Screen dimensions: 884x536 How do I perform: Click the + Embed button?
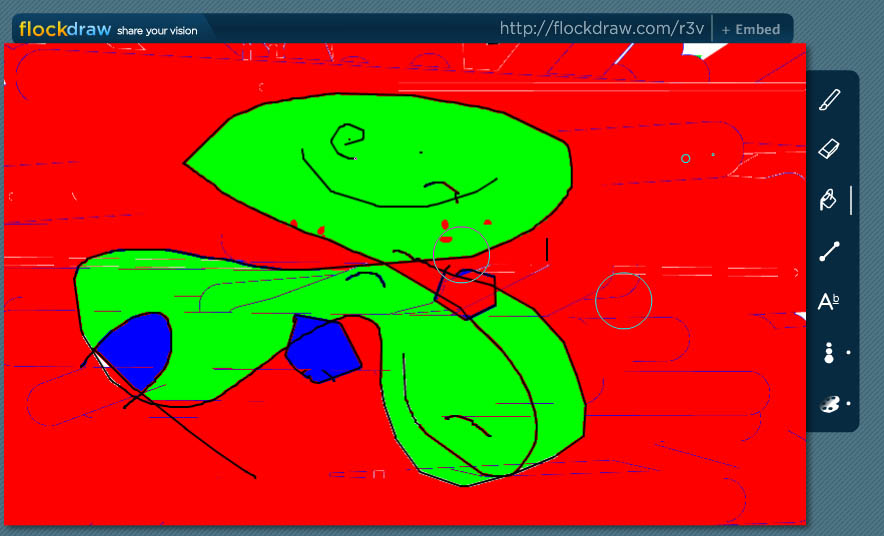pyautogui.click(x=750, y=29)
